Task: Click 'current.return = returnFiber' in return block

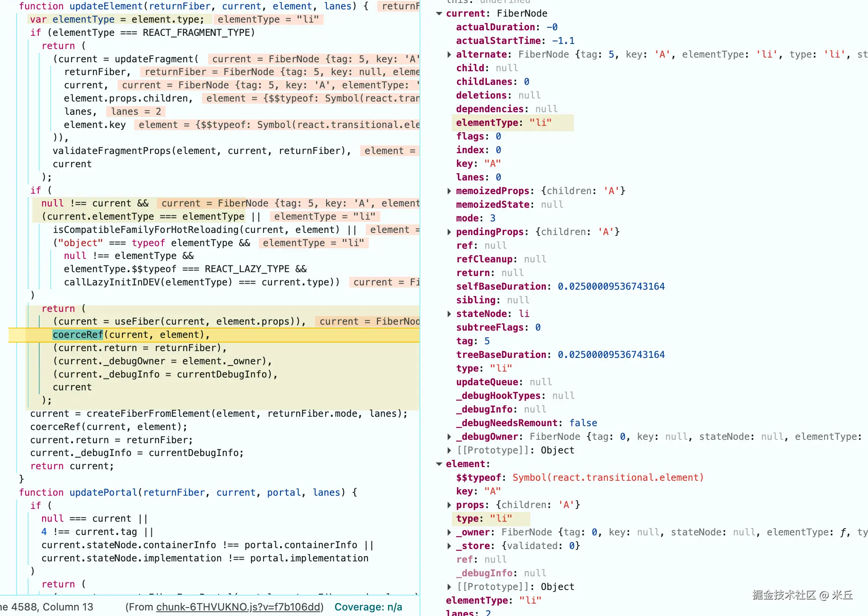Action: (139, 348)
